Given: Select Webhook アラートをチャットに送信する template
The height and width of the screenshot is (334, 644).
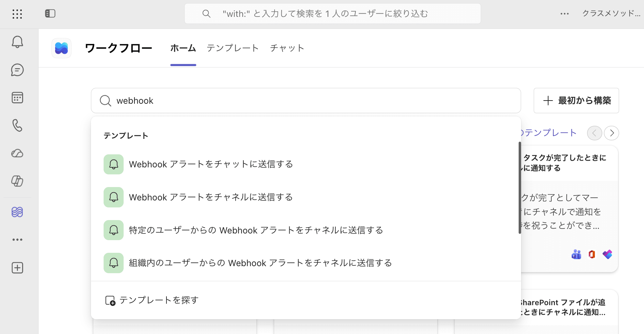Looking at the screenshot, I should coord(305,164).
